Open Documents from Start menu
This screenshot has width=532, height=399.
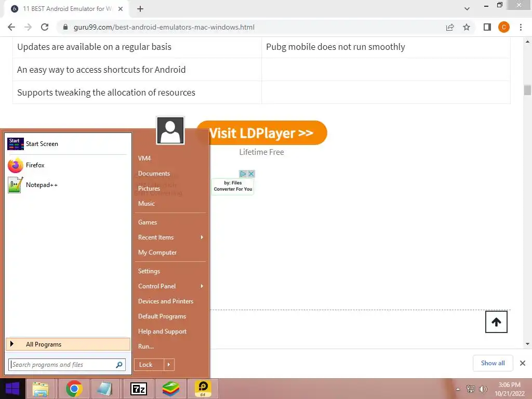click(x=154, y=174)
